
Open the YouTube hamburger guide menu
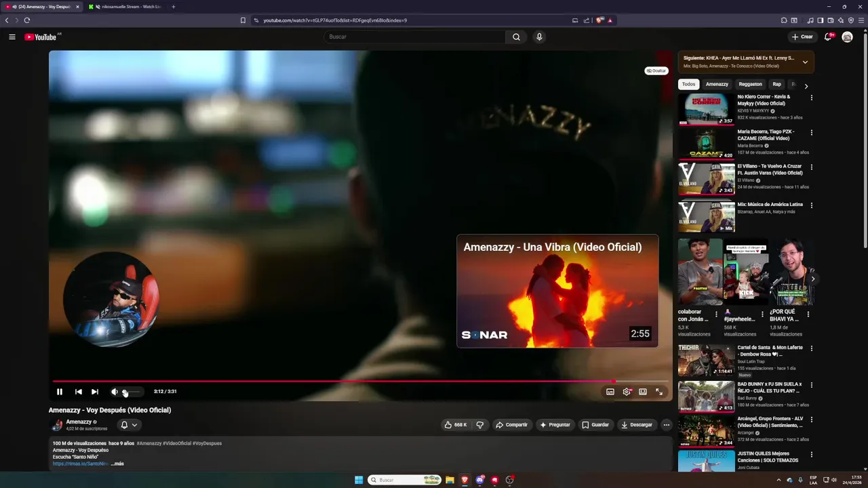(12, 37)
